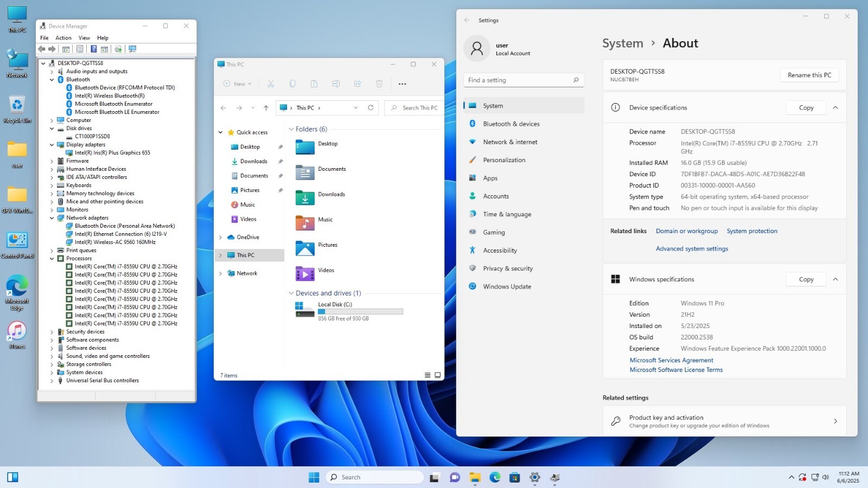Viewport: 868px width, 488px height.
Task: Switch to details view in File Explorer
Action: pos(427,375)
